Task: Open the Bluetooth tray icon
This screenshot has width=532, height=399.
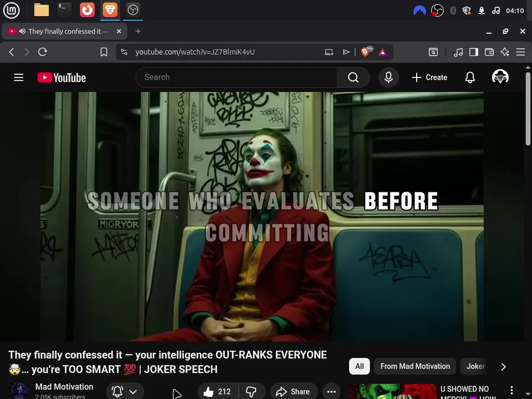Action: click(453, 11)
